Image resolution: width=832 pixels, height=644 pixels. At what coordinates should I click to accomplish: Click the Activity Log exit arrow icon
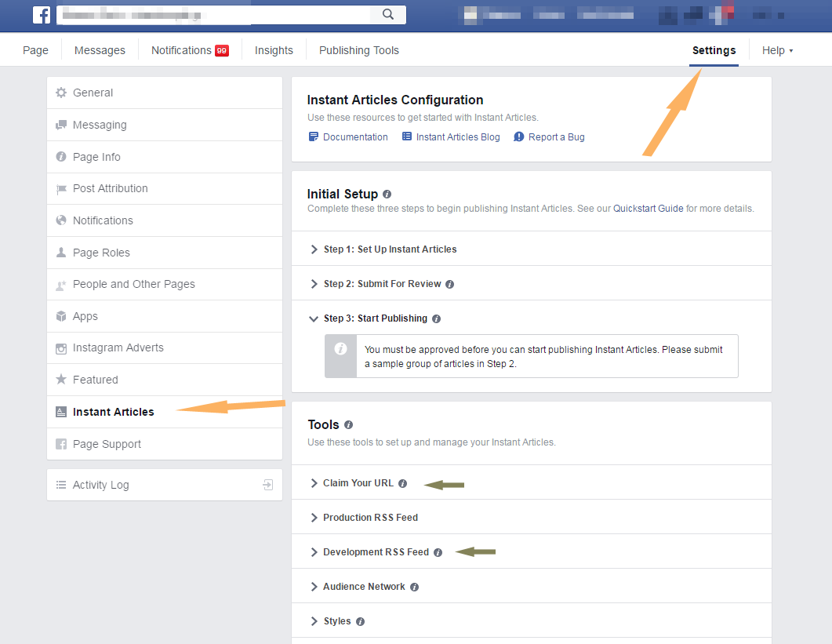click(x=268, y=485)
